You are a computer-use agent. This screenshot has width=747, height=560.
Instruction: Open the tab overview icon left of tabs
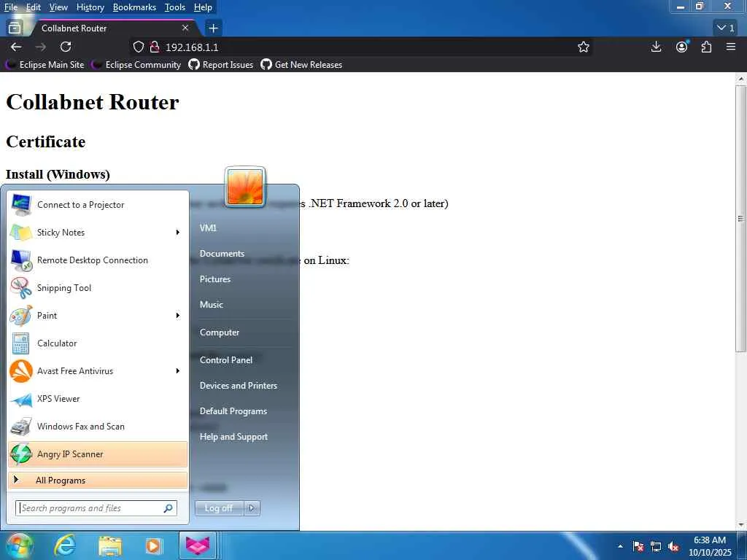(15, 28)
